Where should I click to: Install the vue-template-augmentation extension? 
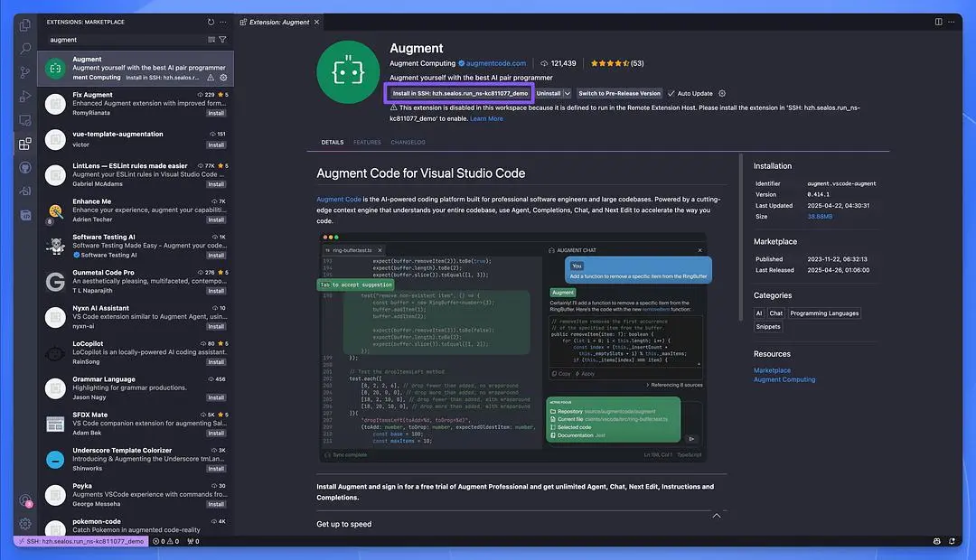pyautogui.click(x=216, y=145)
